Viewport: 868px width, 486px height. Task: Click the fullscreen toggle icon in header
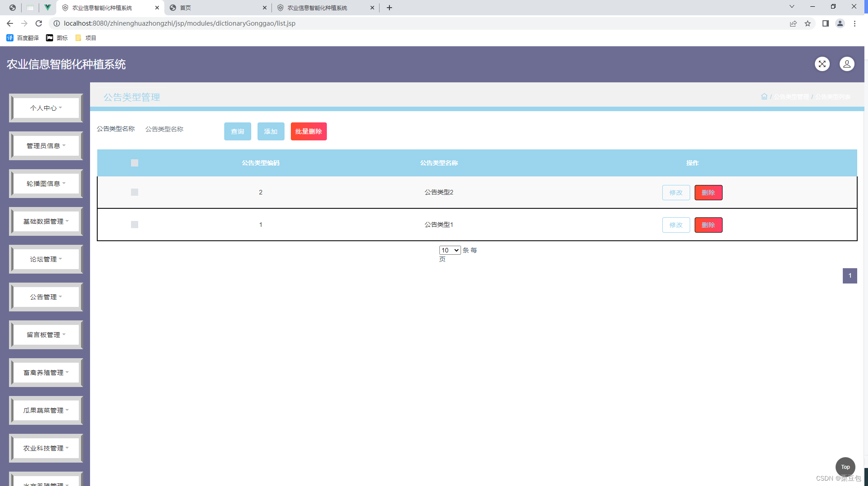[822, 64]
